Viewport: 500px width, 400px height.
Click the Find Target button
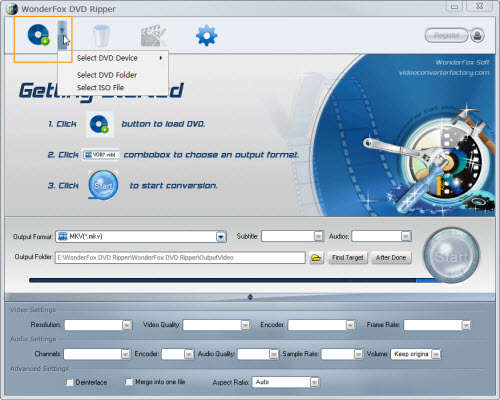347,258
